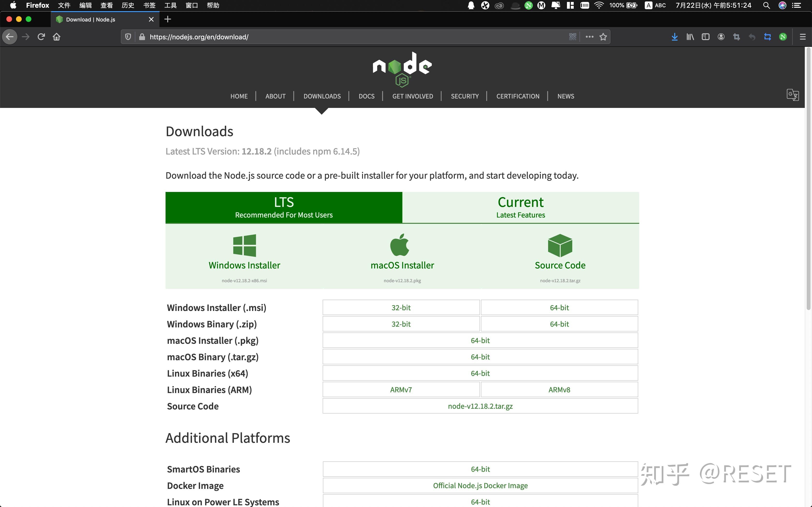Screen dimensions: 812x507
Task: Click the ARMv8 Linux Binaries link
Action: click(559, 390)
